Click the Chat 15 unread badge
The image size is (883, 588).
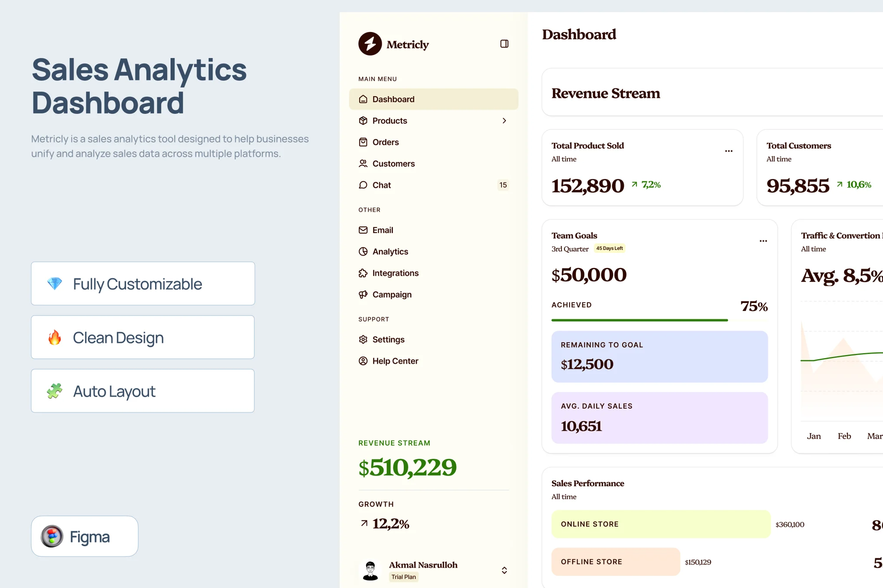(503, 185)
